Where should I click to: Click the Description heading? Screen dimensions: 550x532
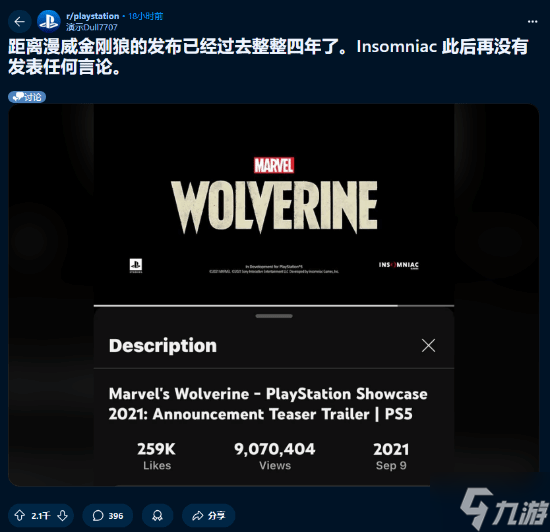coord(163,345)
